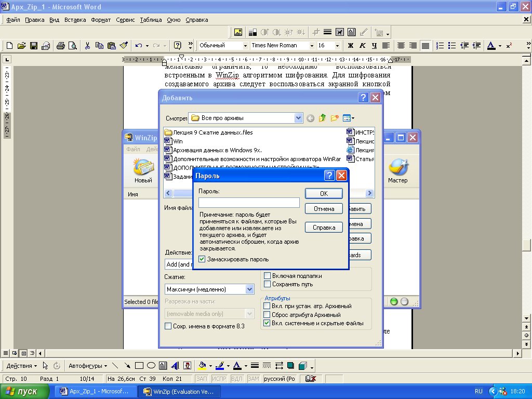Viewport: 532px width, 399px height.
Task: Click the font color A in drawing toolbar
Action: coord(237,365)
